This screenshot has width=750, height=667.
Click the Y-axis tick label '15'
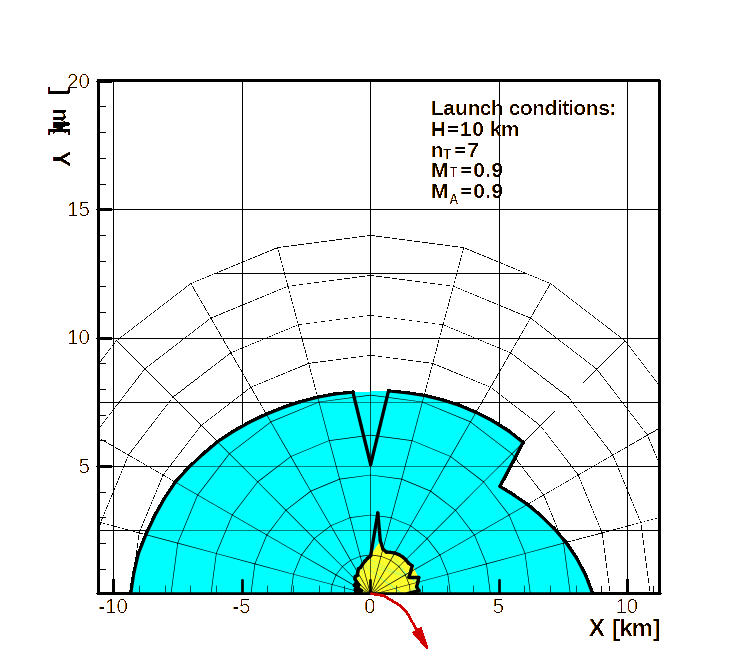[x=78, y=210]
